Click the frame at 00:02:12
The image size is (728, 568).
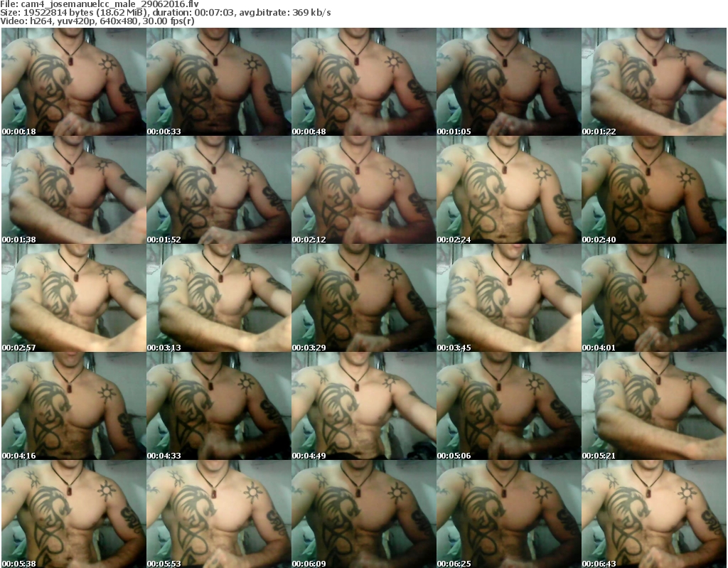coord(363,190)
